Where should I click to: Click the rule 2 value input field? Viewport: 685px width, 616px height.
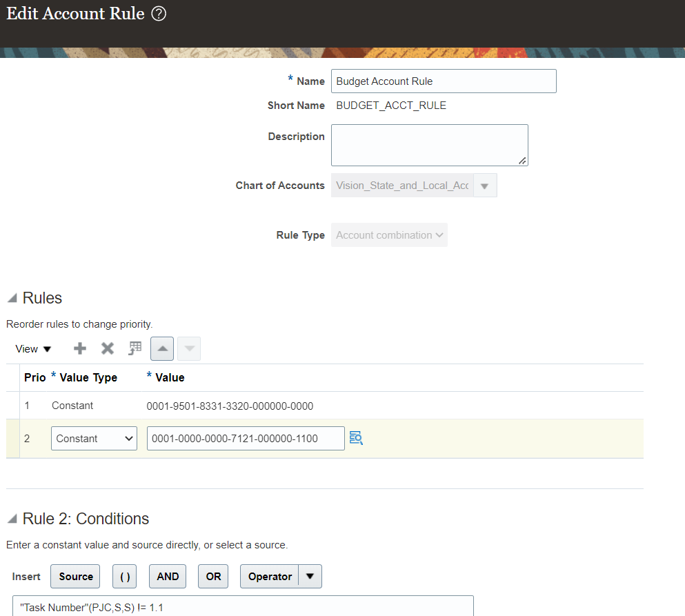[246, 438]
